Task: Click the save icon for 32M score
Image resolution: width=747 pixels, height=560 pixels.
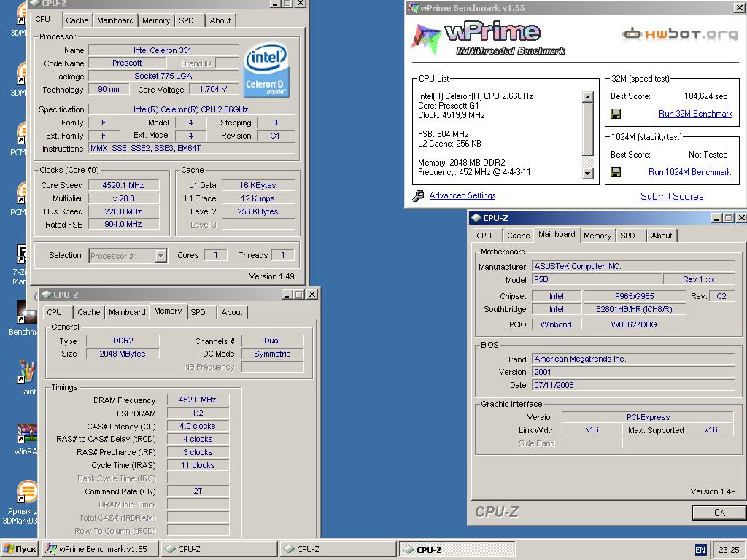Action: (x=616, y=114)
